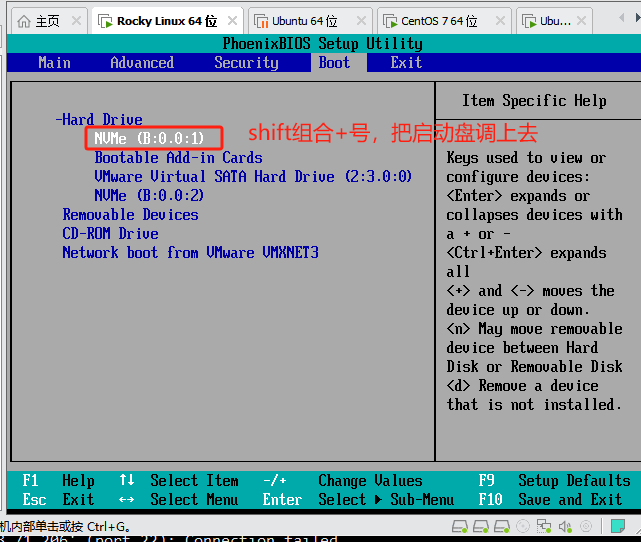Click the Select Menu legend text
641x542 pixels.
(x=194, y=499)
